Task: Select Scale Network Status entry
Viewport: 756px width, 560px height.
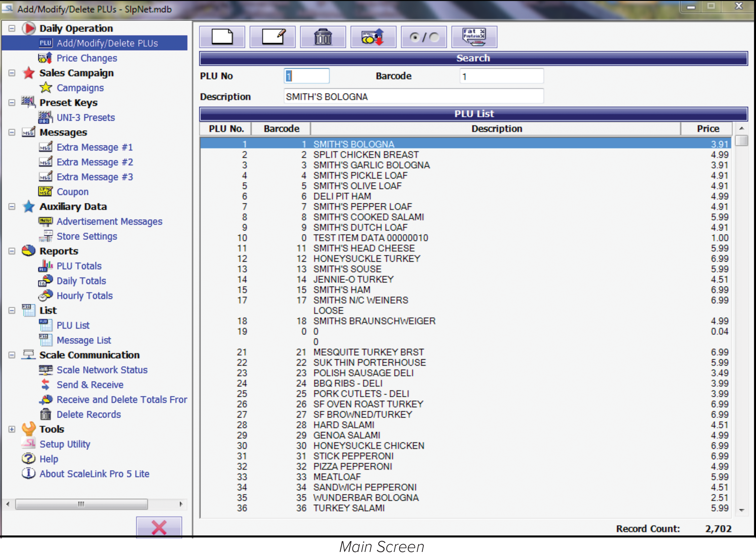Action: pyautogui.click(x=102, y=370)
